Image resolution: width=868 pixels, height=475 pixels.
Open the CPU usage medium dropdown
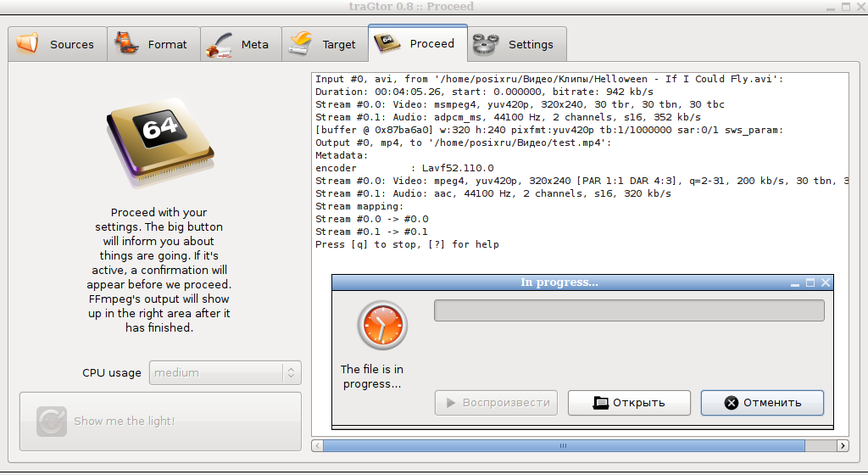[x=225, y=373]
